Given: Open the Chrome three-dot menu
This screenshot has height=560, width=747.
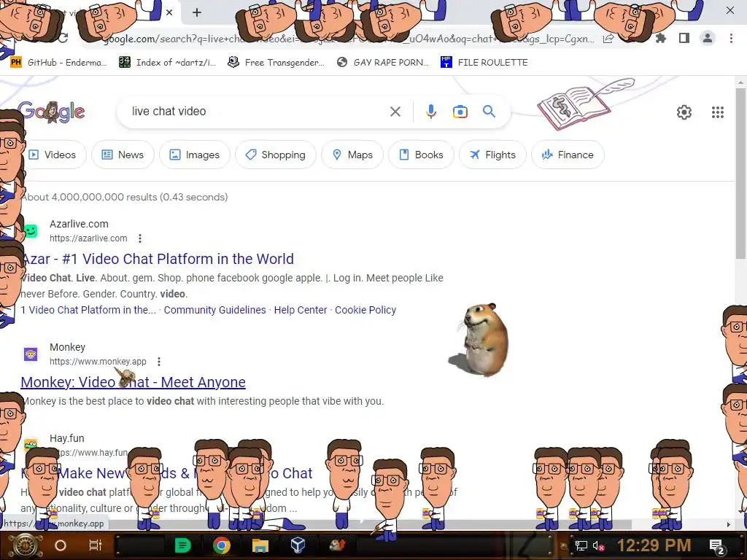Looking at the screenshot, I should coord(731,38).
